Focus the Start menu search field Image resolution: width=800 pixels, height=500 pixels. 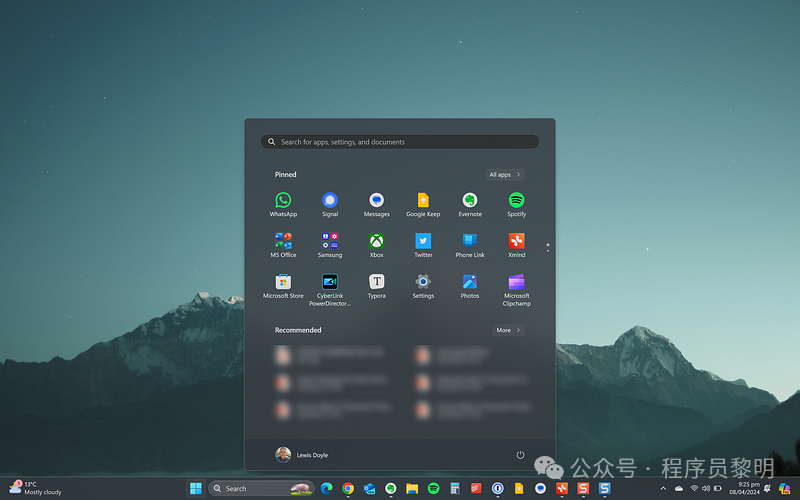pyautogui.click(x=399, y=142)
